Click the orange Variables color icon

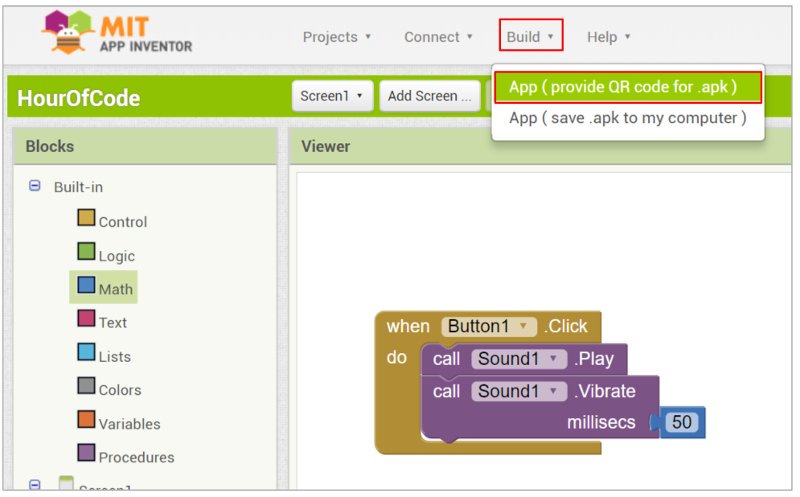(86, 419)
